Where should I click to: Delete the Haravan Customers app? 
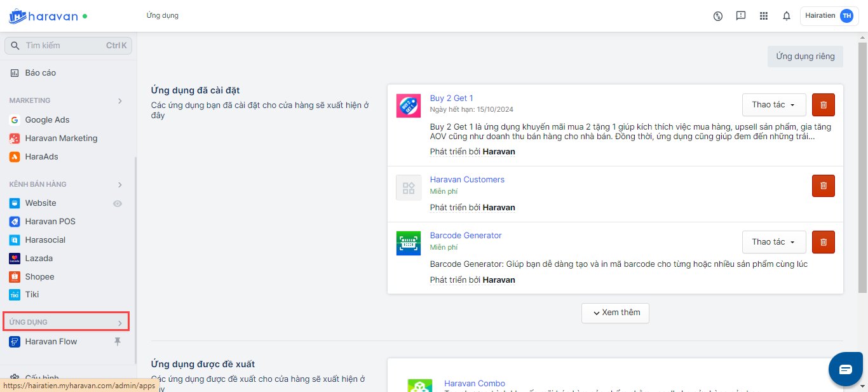824,186
